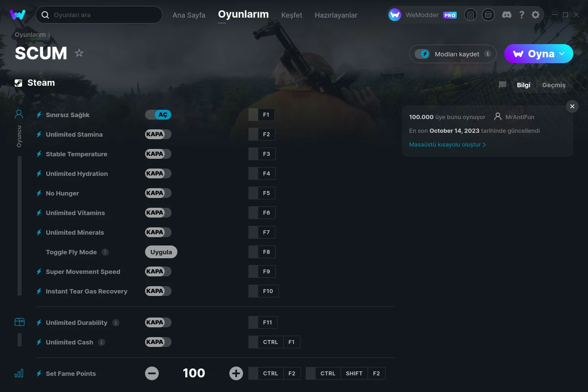Toggle Sınırsız Sağlık off
This screenshot has width=588, height=392.
(158, 115)
